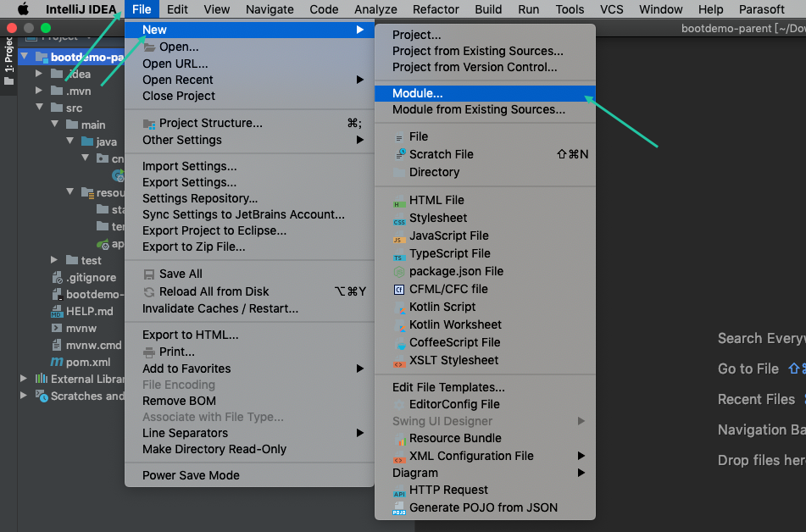Click the Resource Bundle icon
806x532 pixels.
tap(399, 439)
